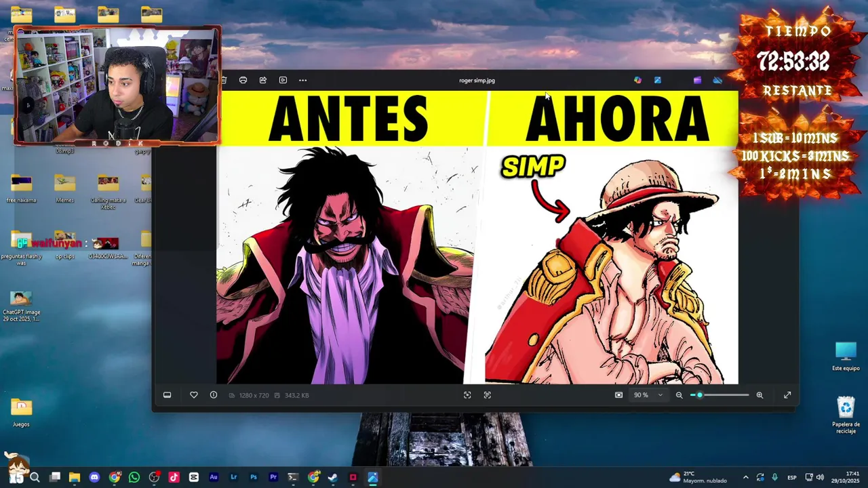This screenshot has width=868, height=488.
Task: Click the zoom slider handle
Action: click(x=699, y=395)
